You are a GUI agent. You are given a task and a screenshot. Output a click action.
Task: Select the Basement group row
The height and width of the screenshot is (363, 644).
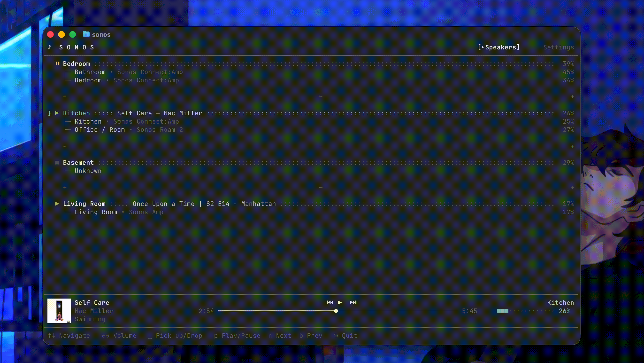[314, 163]
